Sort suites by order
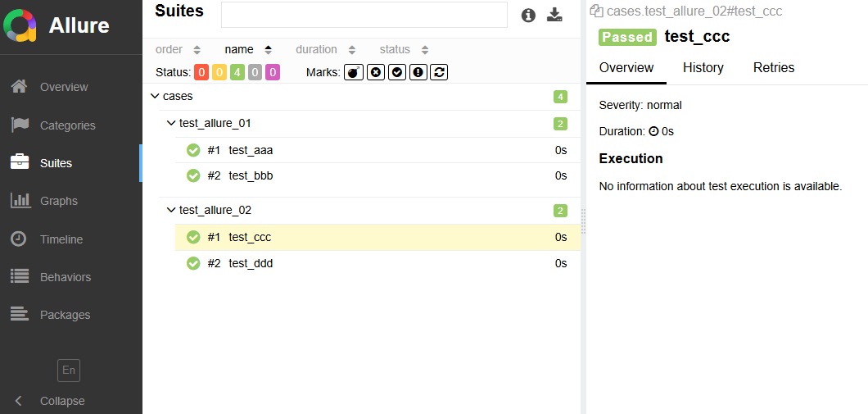The image size is (868, 414). [x=178, y=49]
